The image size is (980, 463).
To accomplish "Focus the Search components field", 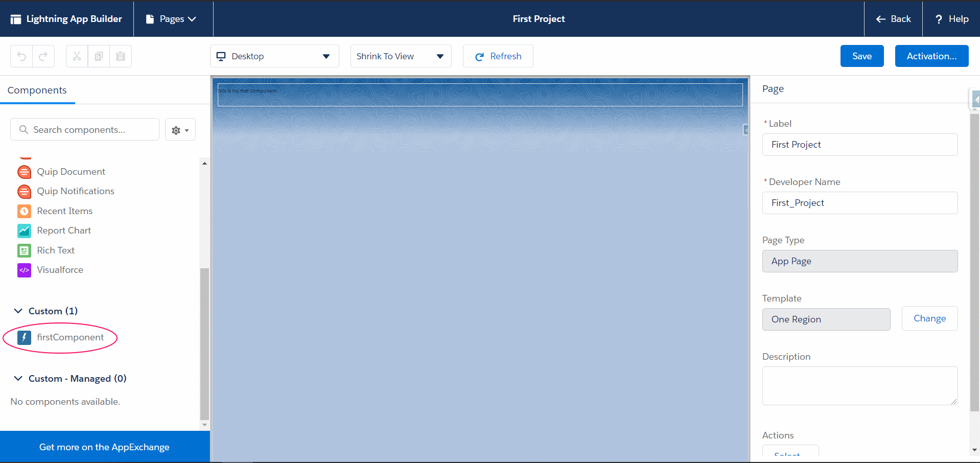I will (x=85, y=130).
